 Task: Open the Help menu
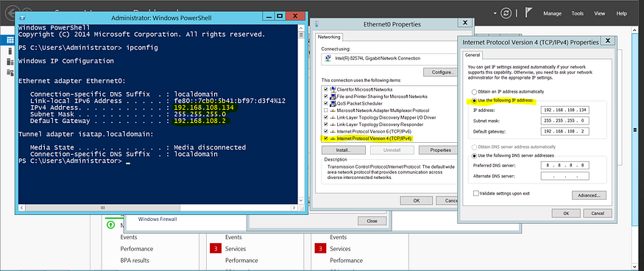point(621,13)
